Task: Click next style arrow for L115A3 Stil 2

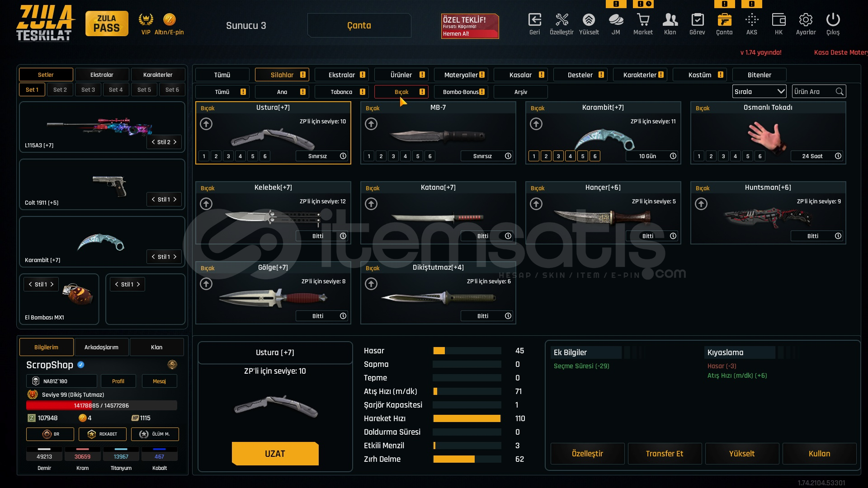Action: [175, 142]
